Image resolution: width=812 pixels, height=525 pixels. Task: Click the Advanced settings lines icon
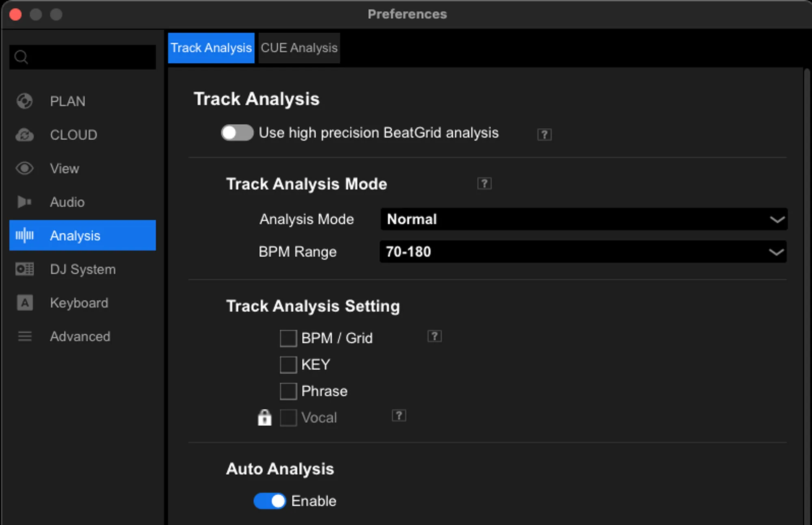point(24,336)
